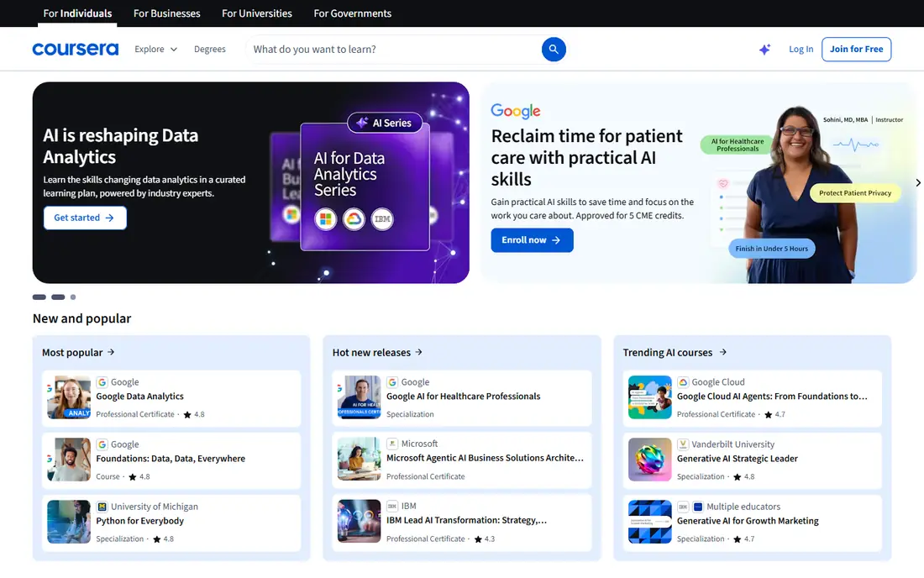Open Python for Everybody thumbnail

69,522
